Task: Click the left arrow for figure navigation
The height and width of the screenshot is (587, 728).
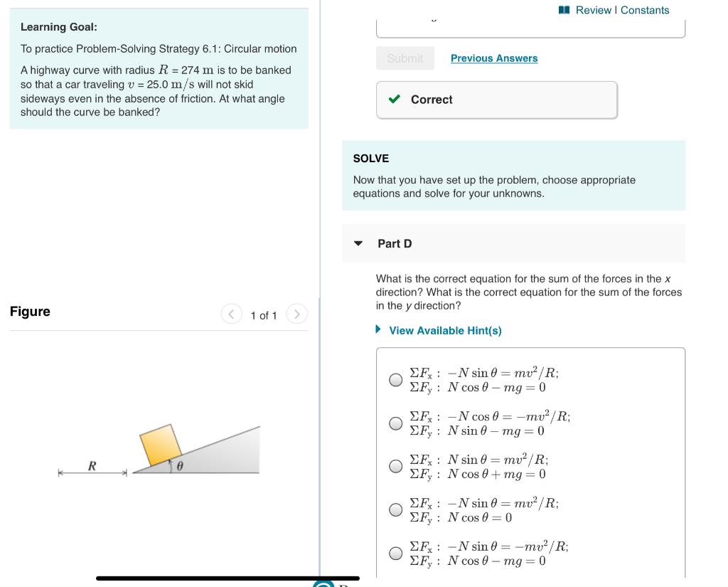Action: click(x=231, y=314)
